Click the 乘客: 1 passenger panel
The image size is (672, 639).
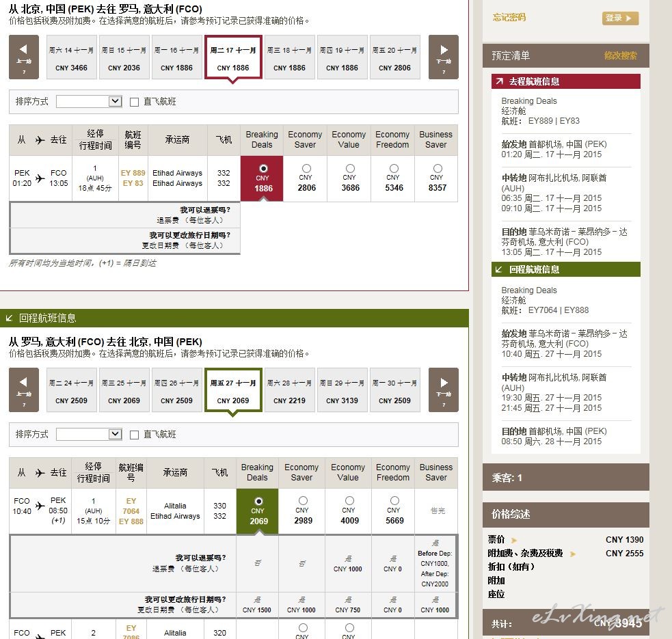click(x=566, y=477)
